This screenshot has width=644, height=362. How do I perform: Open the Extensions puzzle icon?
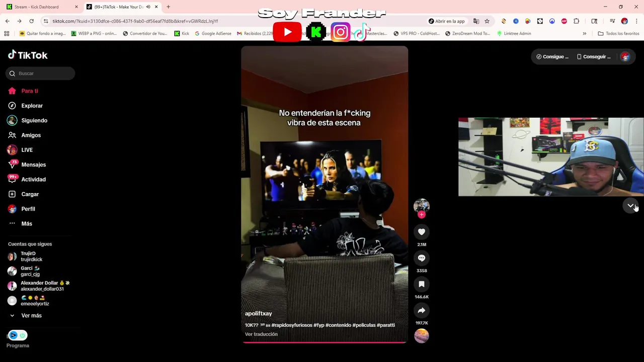577,21
